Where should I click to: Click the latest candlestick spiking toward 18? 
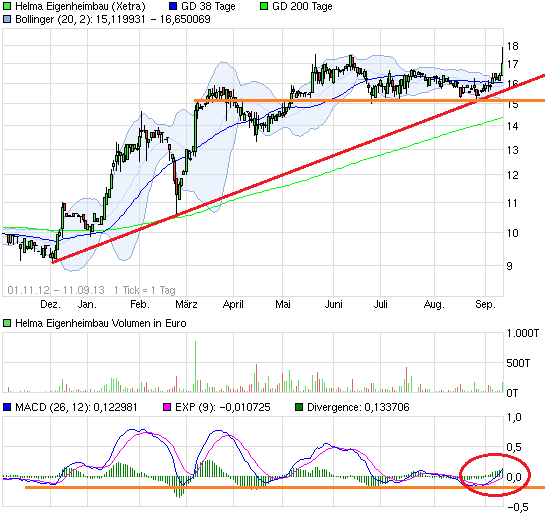click(x=502, y=61)
